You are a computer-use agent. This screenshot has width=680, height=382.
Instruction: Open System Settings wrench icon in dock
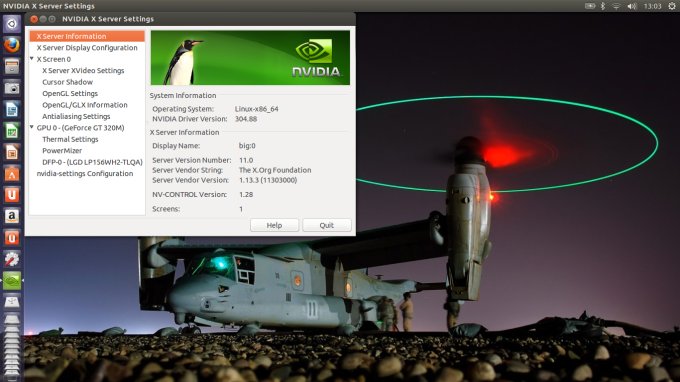click(12, 259)
